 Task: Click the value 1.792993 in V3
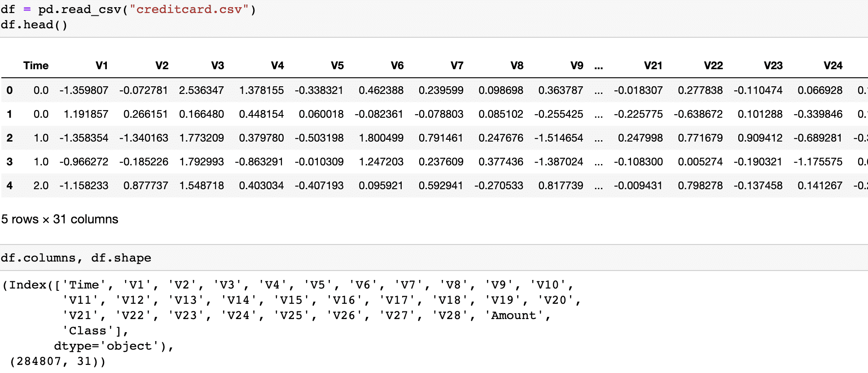tap(202, 162)
